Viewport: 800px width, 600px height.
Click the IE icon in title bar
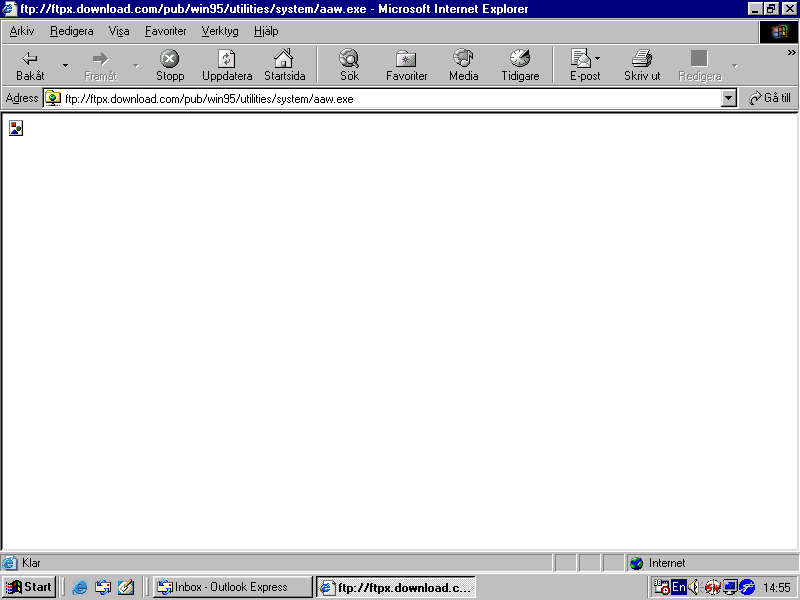pos(10,9)
